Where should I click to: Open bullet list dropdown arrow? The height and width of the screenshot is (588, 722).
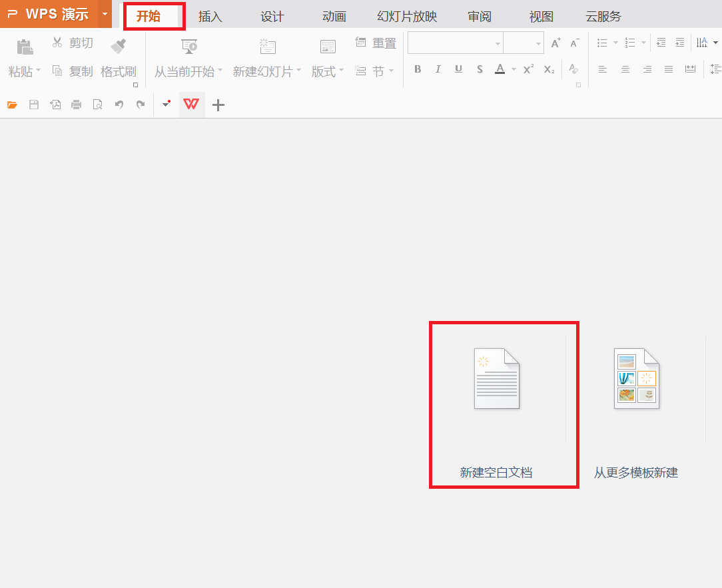click(615, 43)
